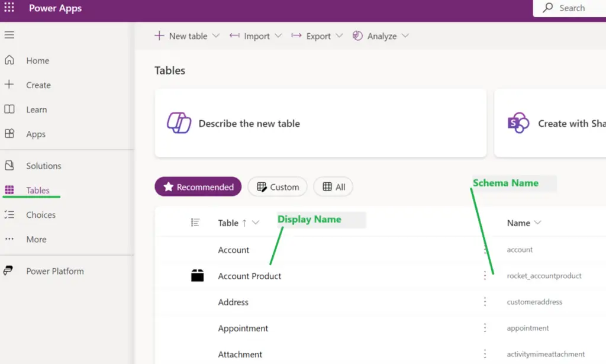Viewport: 606px width, 364px height.
Task: Click the SharePoint icon on Create card
Action: point(518,123)
